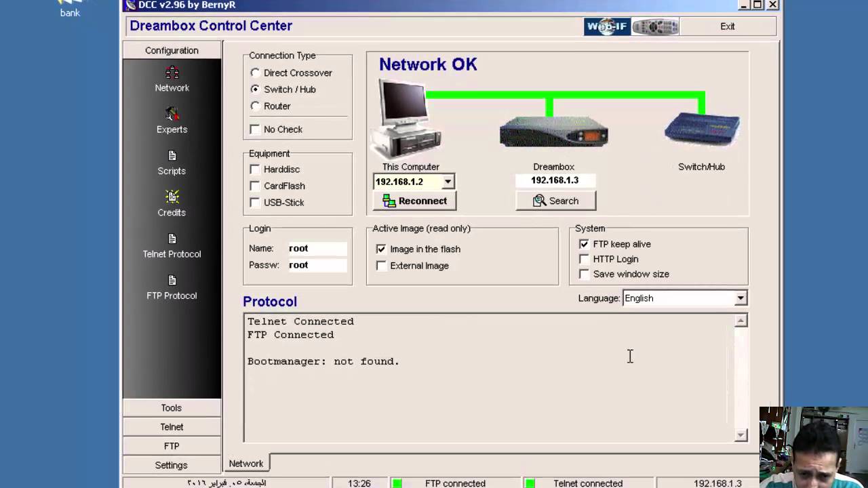Open the Configuration menu header
The image size is (868, 488).
[x=172, y=50]
